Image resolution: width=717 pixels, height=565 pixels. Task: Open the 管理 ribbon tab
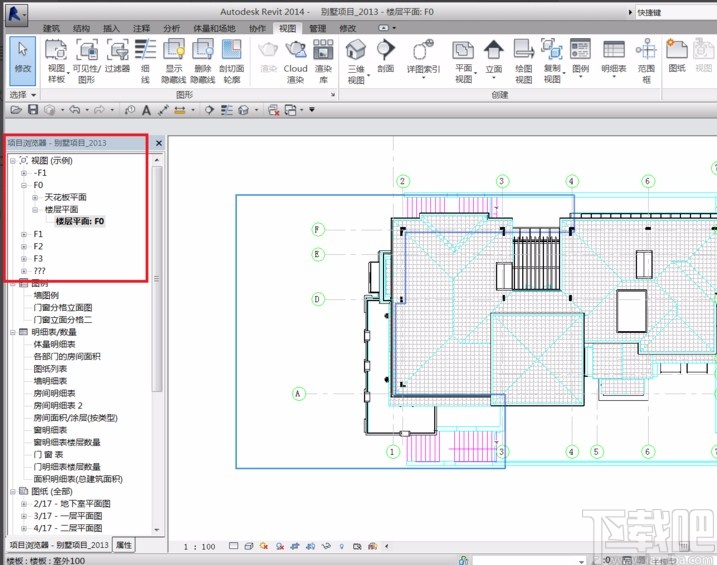(317, 28)
